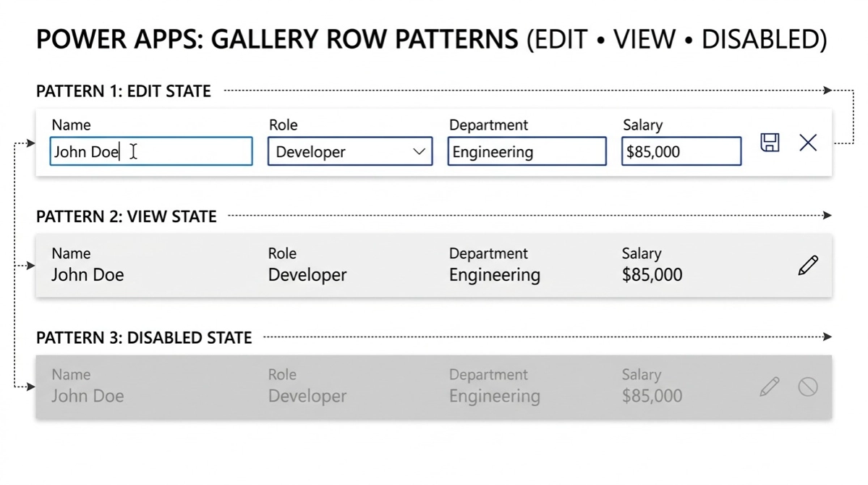Open the Role dropdown chevron

pos(419,152)
